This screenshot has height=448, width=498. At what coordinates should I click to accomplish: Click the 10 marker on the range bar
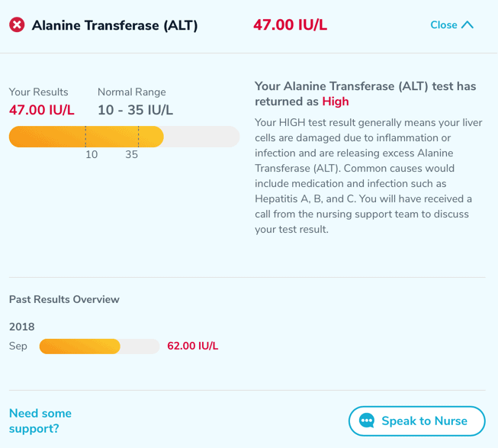tap(92, 154)
